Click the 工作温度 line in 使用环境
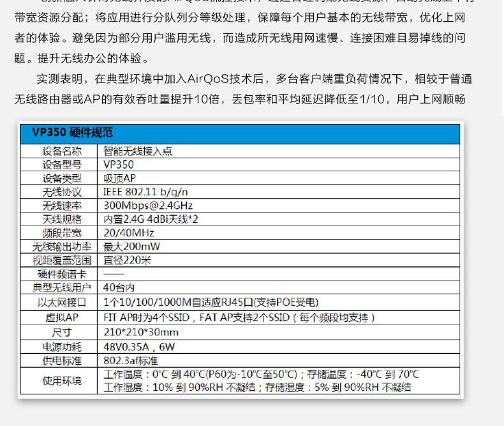This screenshot has width=504, height=426. click(x=261, y=374)
